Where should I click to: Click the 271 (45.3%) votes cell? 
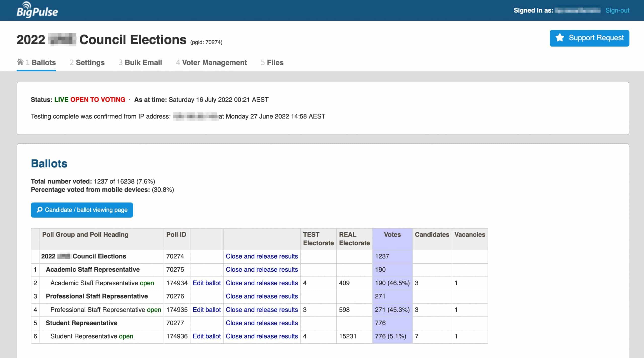392,310
